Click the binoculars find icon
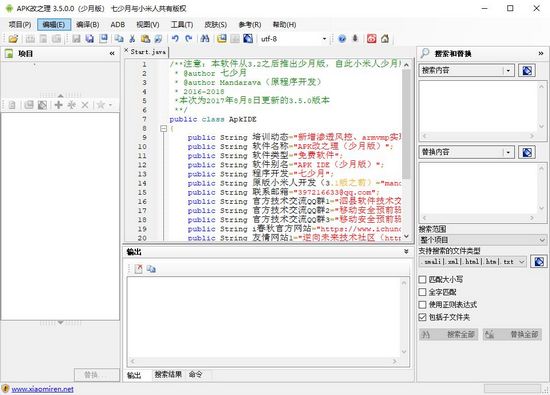This screenshot has height=395, width=550. point(205,39)
